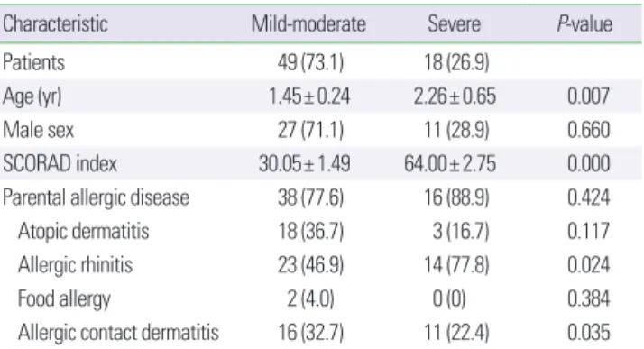Click the 0.007 P-value for age
Screen dimensions: 644x349
pos(589,96)
